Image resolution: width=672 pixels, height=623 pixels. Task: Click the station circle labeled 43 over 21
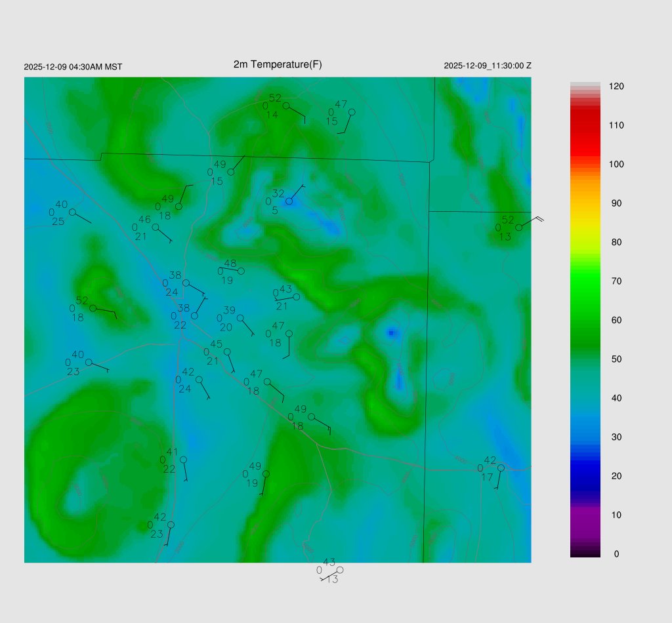tap(296, 297)
